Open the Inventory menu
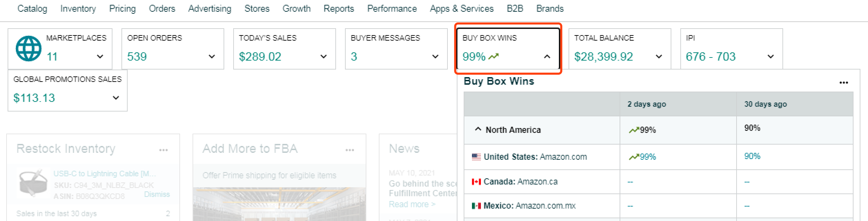Image resolution: width=868 pixels, height=221 pixels. [78, 9]
